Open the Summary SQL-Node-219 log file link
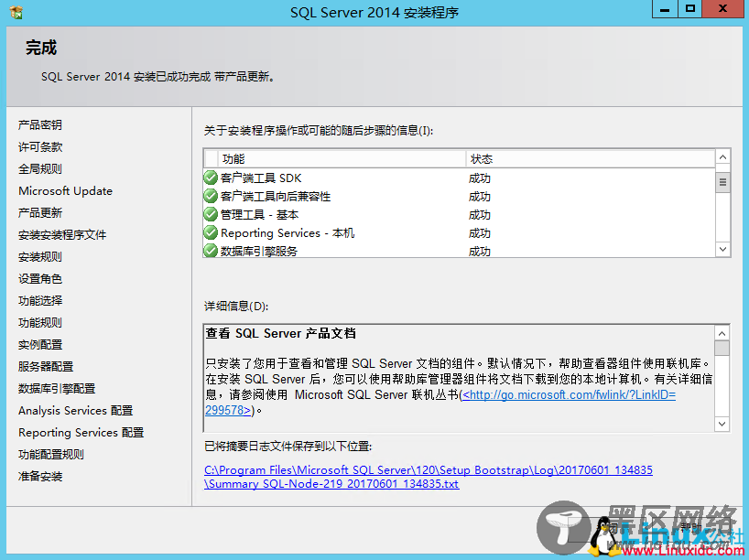The width and height of the screenshot is (749, 560). point(428,477)
